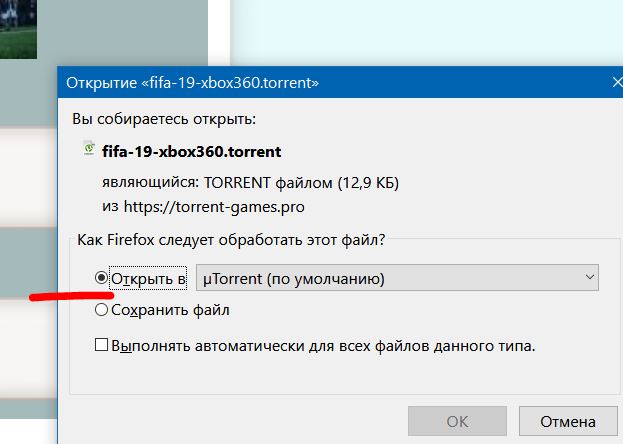
Task: Click the chevron arrow of the application combo box
Action: pyautogui.click(x=590, y=277)
